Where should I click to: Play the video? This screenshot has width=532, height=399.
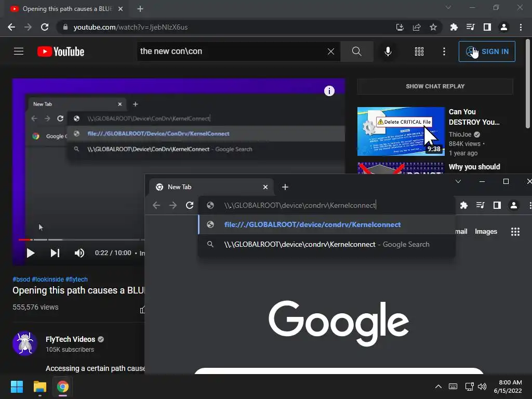click(31, 253)
